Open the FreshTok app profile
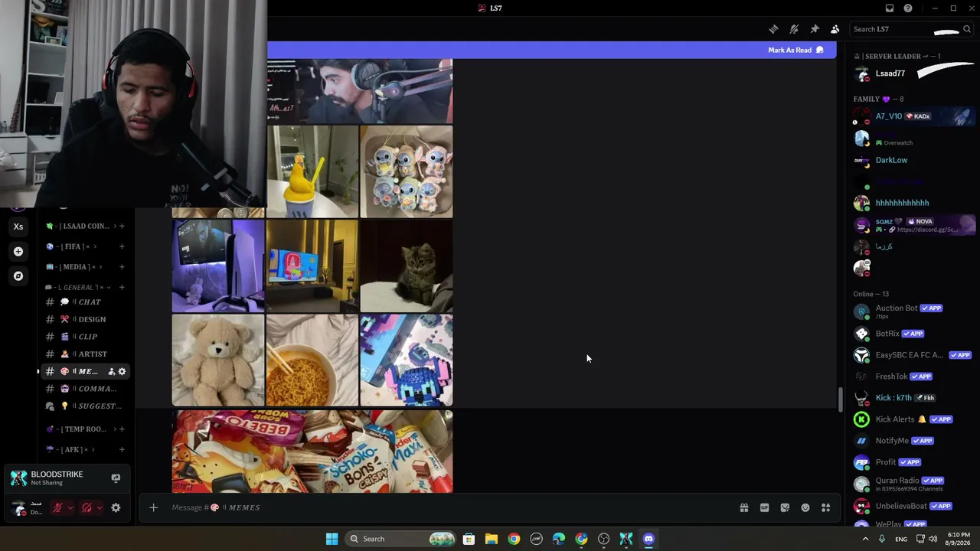The width and height of the screenshot is (980, 551). [911, 377]
